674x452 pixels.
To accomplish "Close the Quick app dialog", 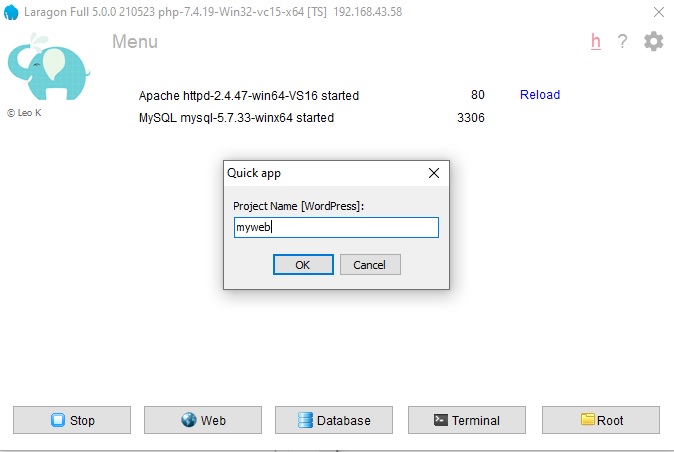I will [434, 173].
